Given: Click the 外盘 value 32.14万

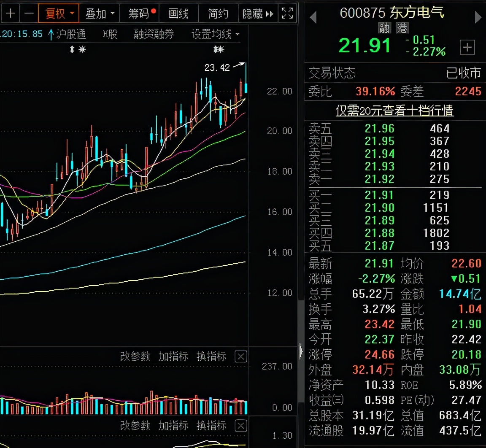Looking at the screenshot, I should click(373, 370).
